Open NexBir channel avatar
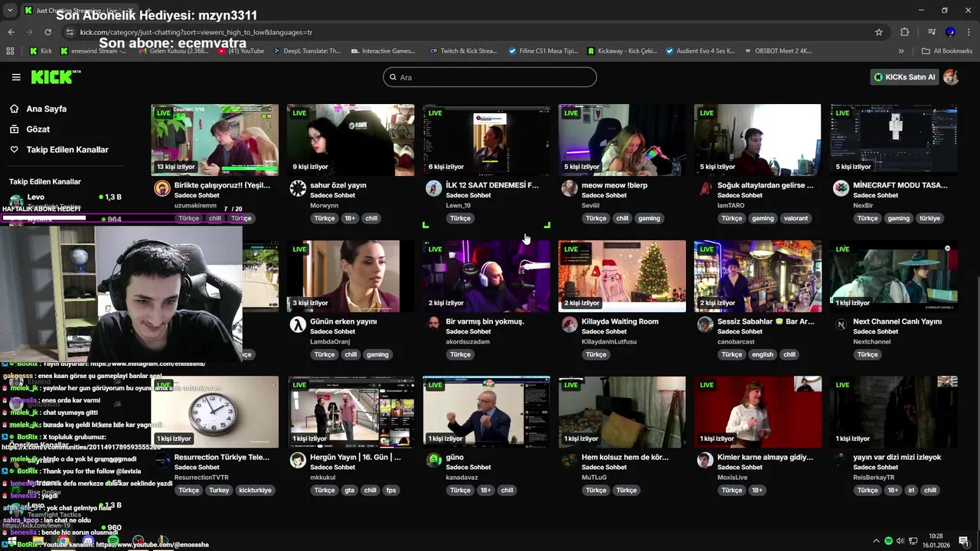980x551 pixels. tap(841, 188)
